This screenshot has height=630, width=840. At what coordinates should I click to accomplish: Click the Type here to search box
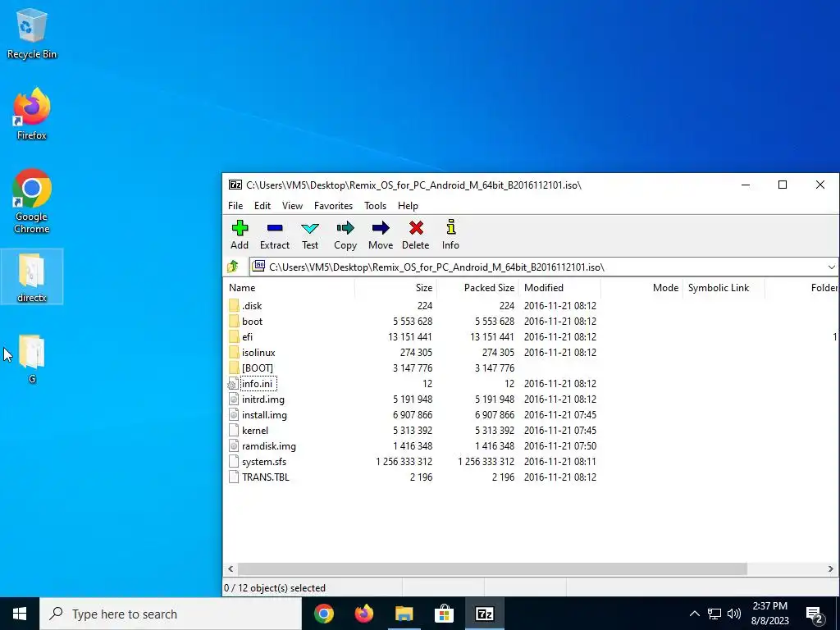pyautogui.click(x=171, y=614)
